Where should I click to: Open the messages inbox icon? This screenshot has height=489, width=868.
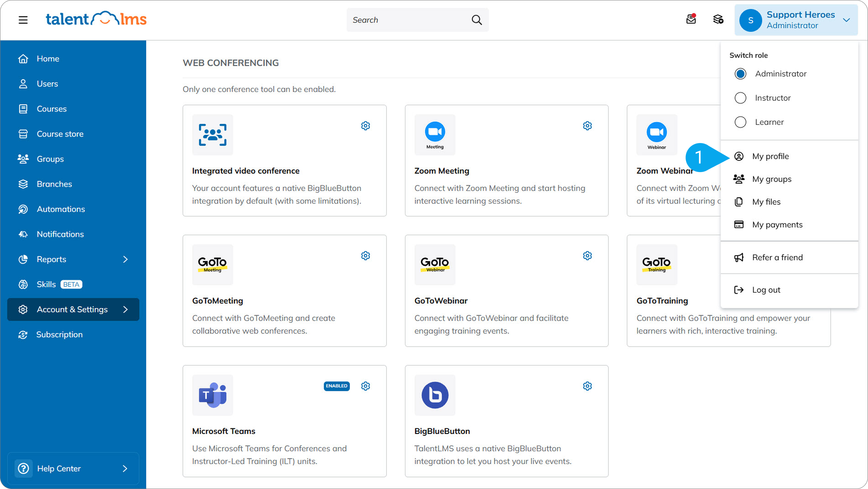click(691, 19)
